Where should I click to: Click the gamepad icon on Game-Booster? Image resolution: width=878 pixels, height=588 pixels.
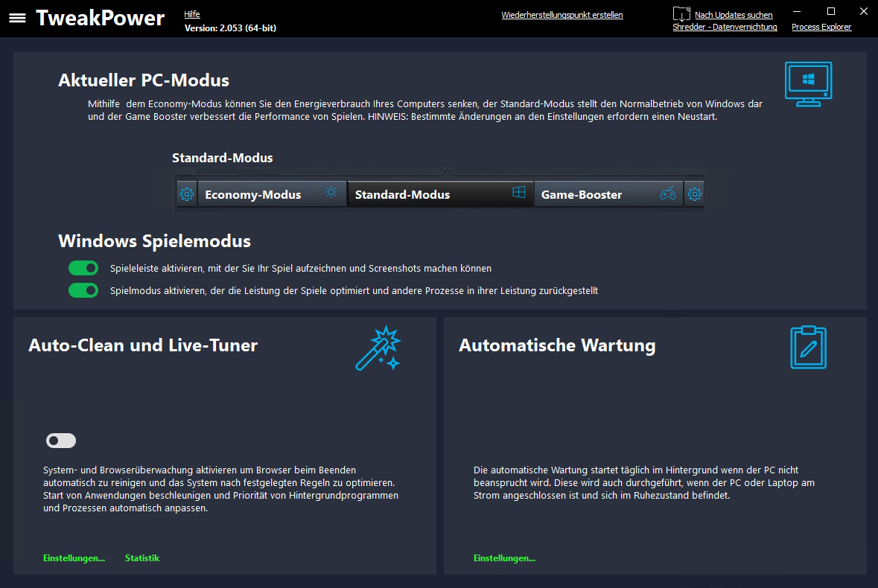coord(669,194)
